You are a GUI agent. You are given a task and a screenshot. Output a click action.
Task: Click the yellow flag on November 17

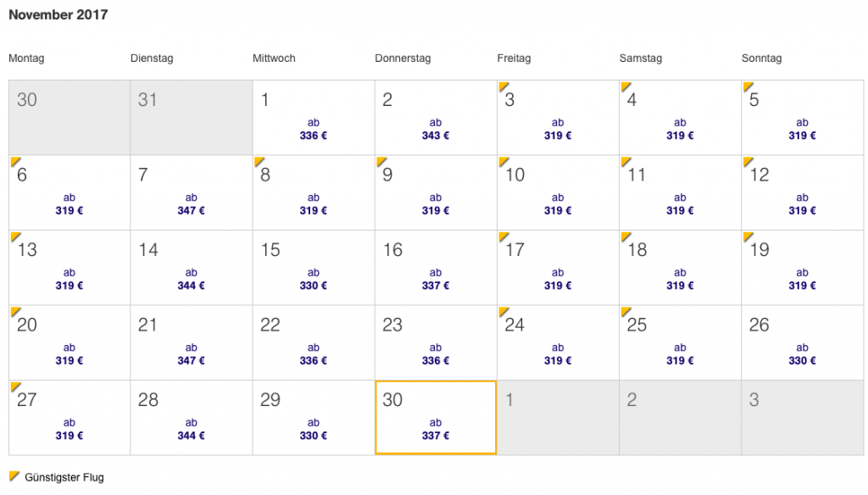tap(504, 236)
